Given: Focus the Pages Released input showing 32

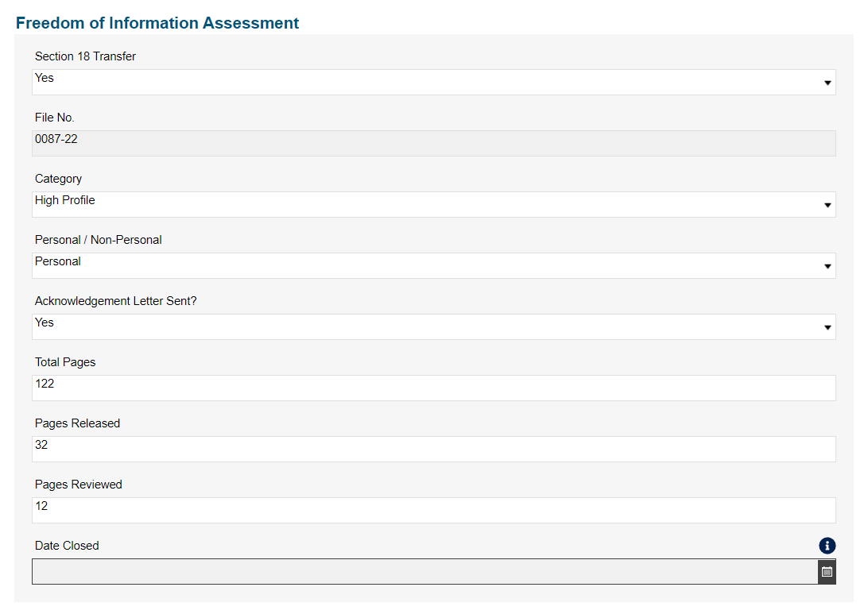Looking at the screenshot, I should pos(433,449).
